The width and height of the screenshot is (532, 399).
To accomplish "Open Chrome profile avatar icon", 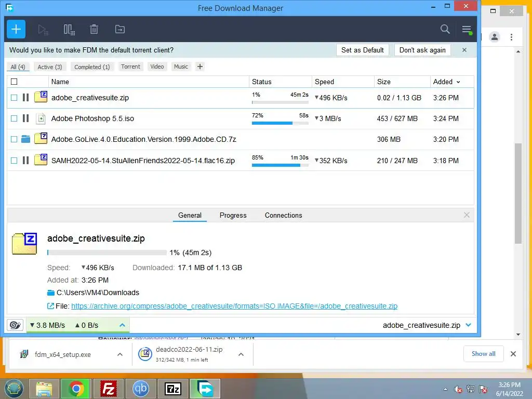I will point(495,37).
